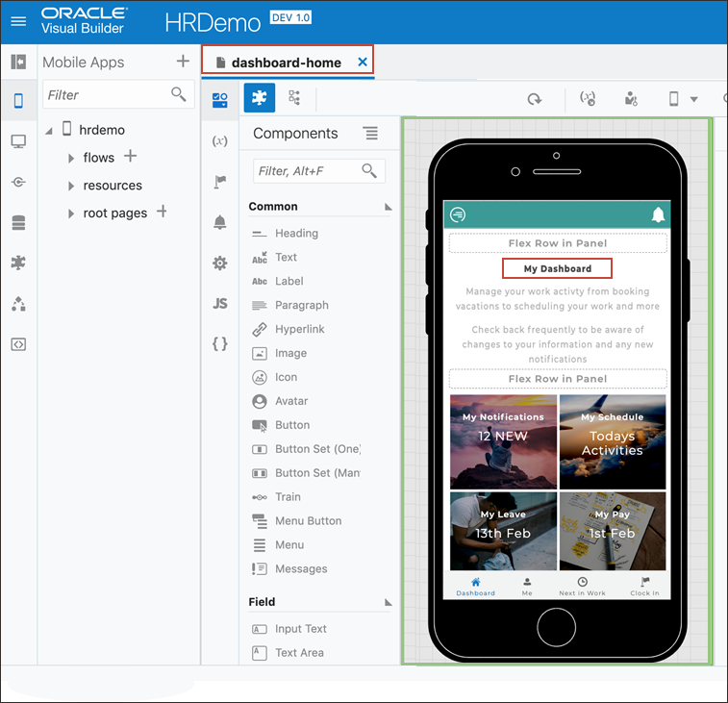Show the Components palette puzzle button
This screenshot has height=703, width=728.
click(259, 97)
